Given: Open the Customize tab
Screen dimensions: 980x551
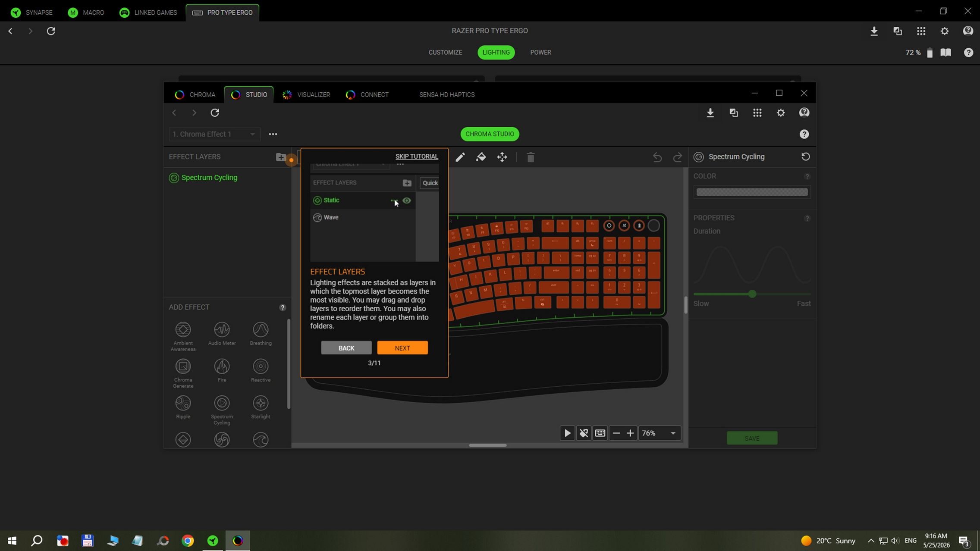Looking at the screenshot, I should 445,53.
